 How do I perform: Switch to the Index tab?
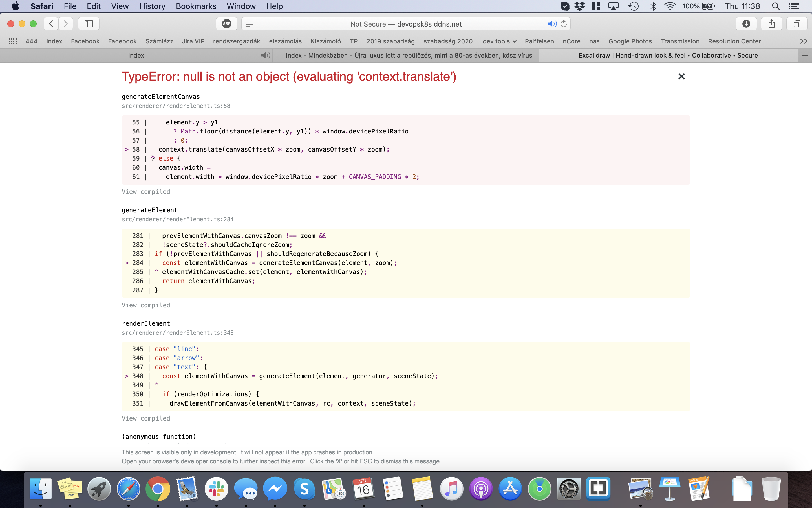click(136, 55)
